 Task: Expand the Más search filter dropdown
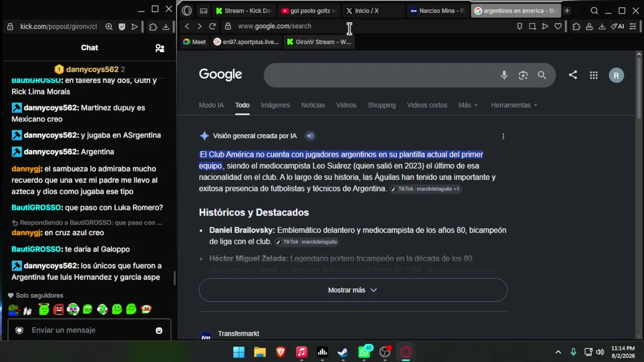tap(468, 105)
